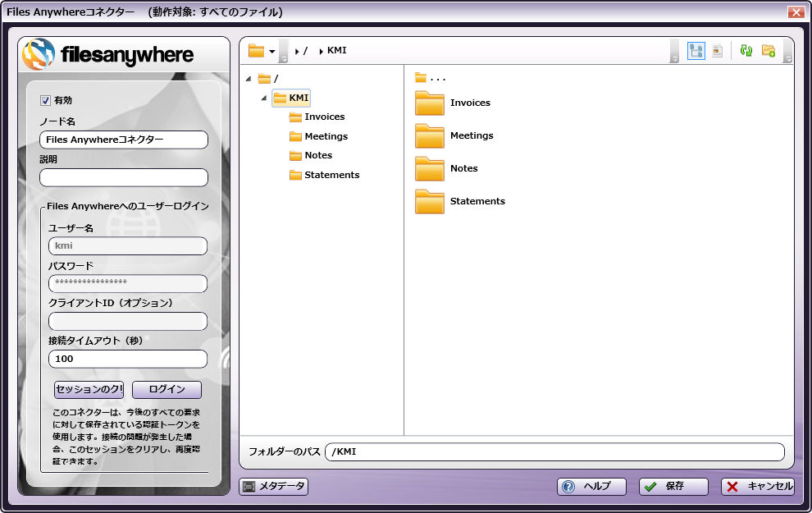Click the '/' breadcrumb segment

306,51
